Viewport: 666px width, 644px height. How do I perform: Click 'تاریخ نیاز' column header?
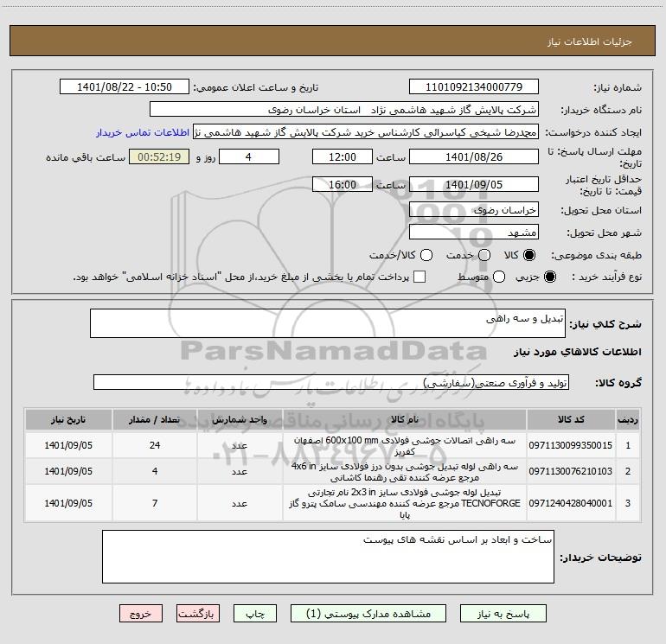point(68,419)
